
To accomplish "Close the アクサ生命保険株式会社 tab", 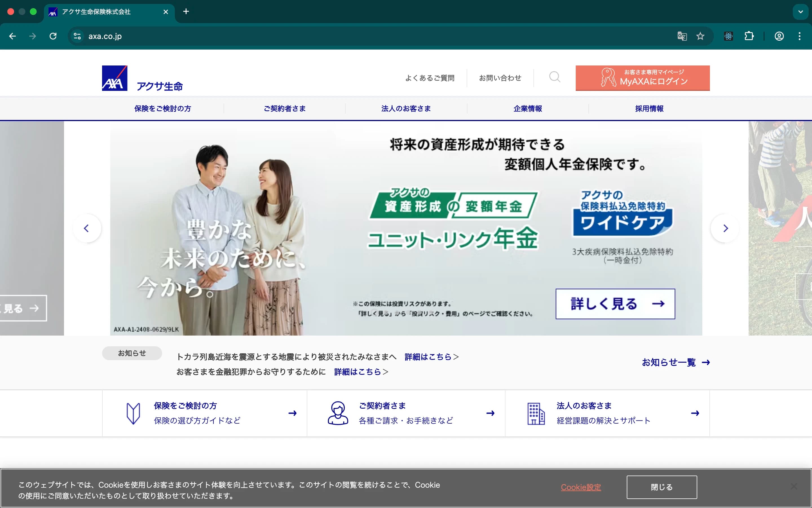I will [166, 12].
